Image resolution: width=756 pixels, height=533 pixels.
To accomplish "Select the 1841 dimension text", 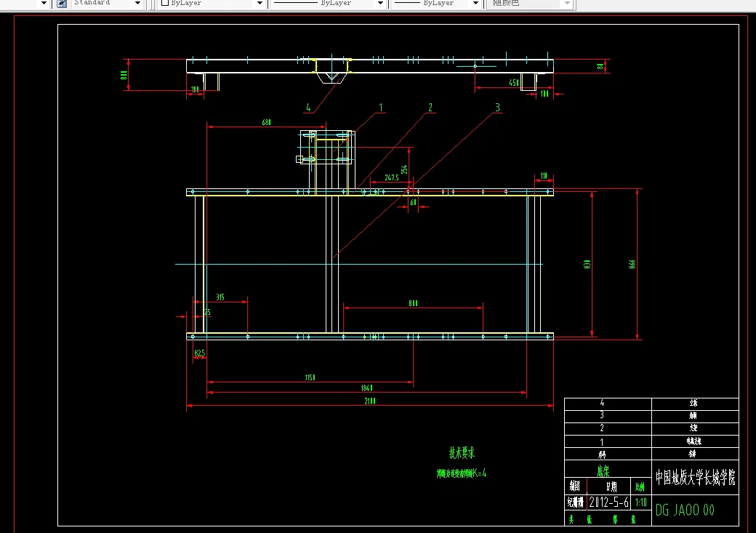I will coord(366,388).
